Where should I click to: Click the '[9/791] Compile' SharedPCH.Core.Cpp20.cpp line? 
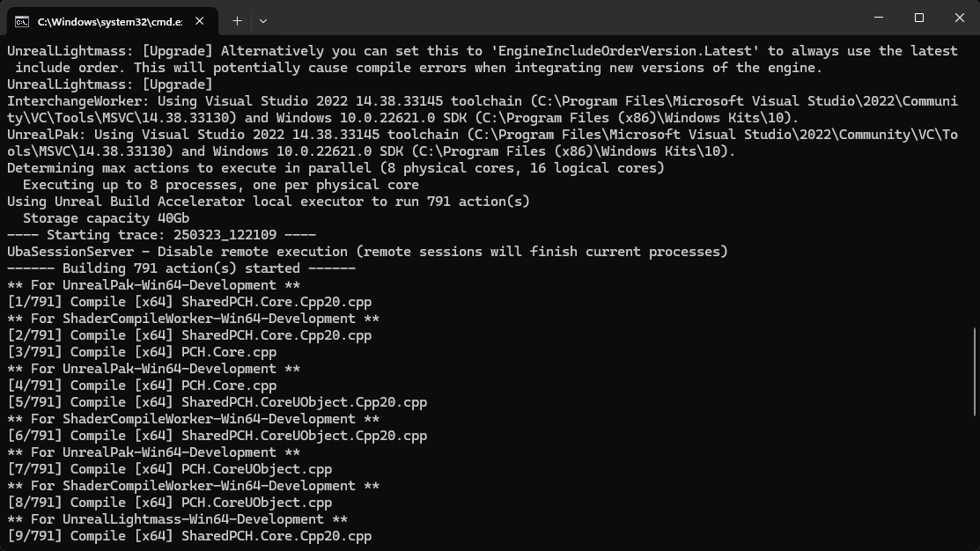click(189, 536)
